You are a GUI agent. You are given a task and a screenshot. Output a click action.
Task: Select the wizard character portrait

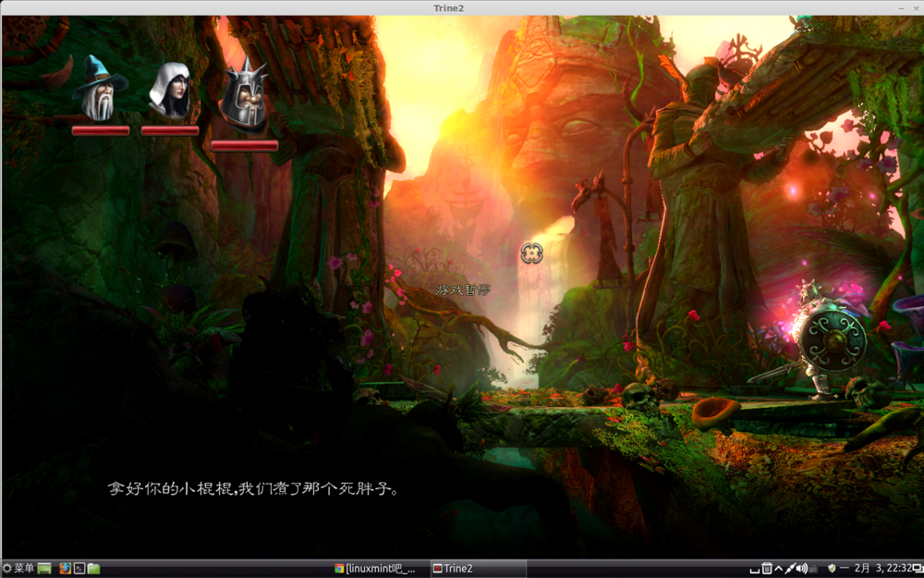click(100, 87)
